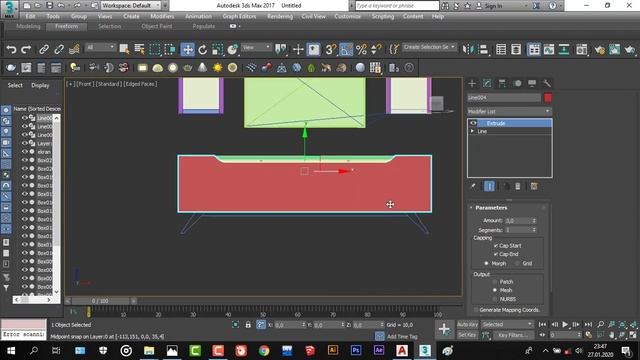640x360 pixels.
Task: Open the Rendering menu
Action: (280, 16)
